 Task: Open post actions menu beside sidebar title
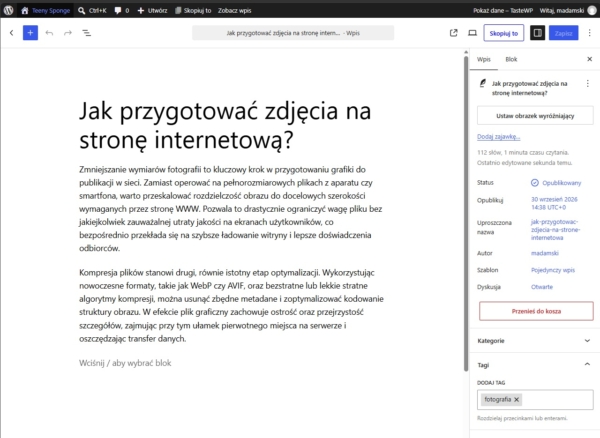tap(587, 83)
